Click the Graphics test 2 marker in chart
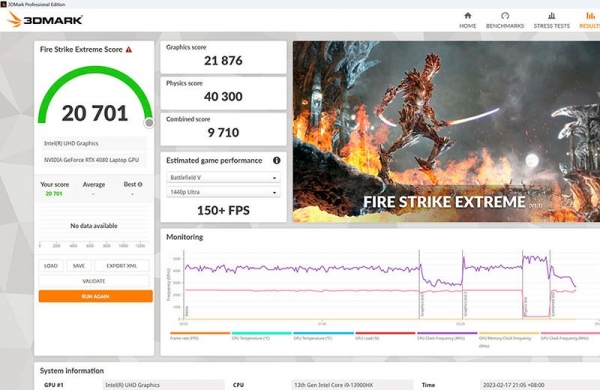The width and height of the screenshot is (600, 390). [x=465, y=305]
